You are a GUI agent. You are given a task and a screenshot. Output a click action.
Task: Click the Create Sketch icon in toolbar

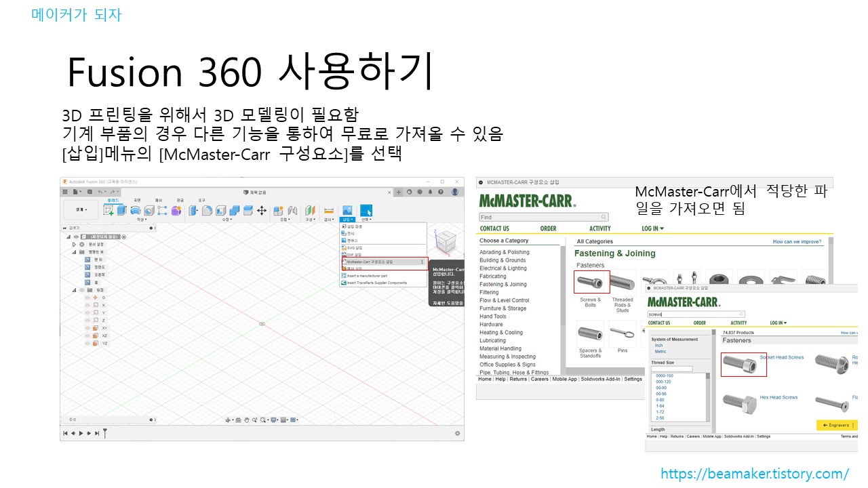[108, 210]
